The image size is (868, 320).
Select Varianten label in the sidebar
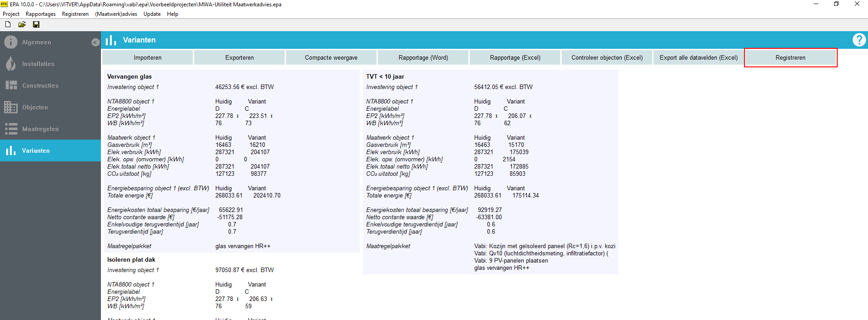coord(36,151)
